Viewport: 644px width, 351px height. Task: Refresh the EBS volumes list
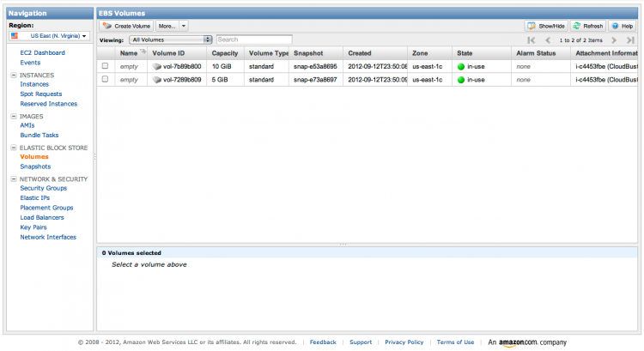588,26
